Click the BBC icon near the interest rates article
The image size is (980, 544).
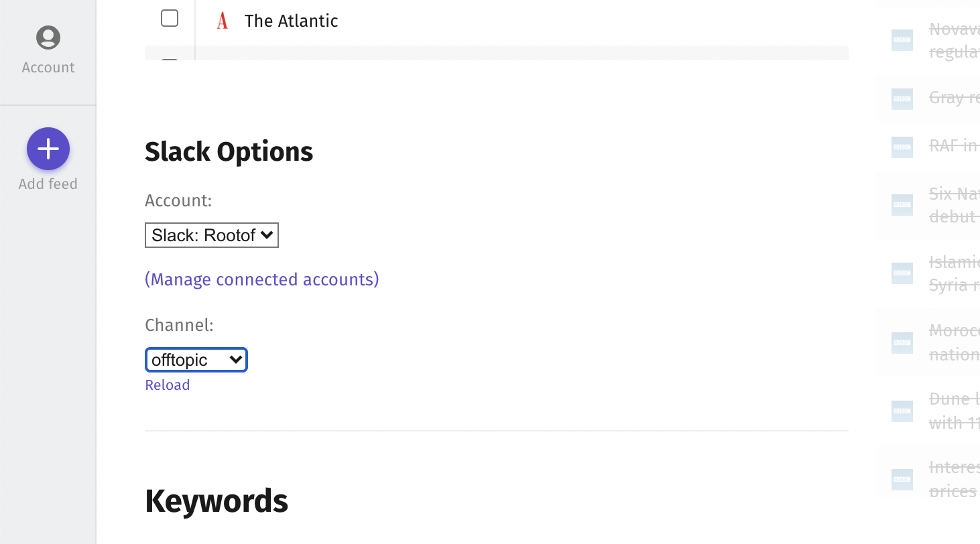(x=902, y=479)
